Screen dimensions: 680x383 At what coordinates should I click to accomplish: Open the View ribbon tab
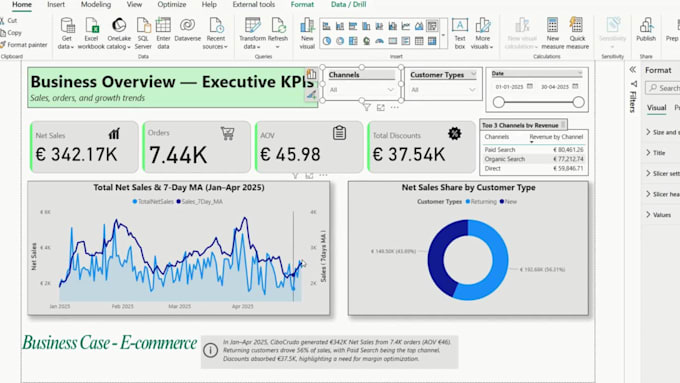[x=134, y=4]
